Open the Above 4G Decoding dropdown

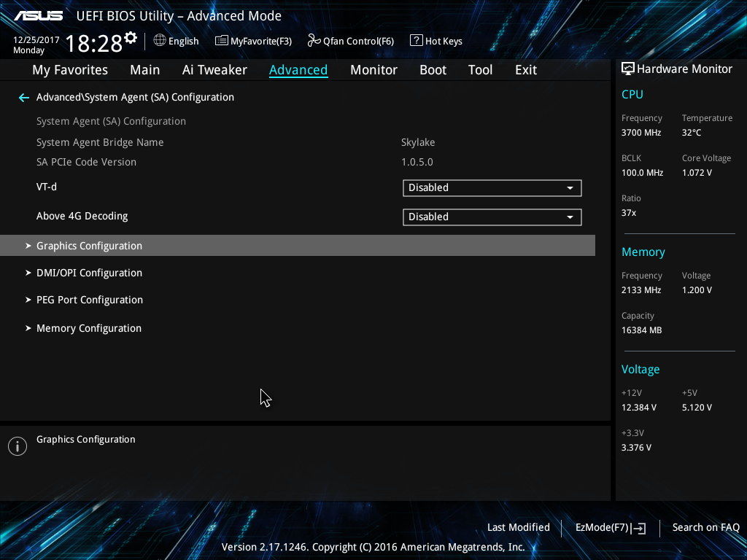(492, 217)
